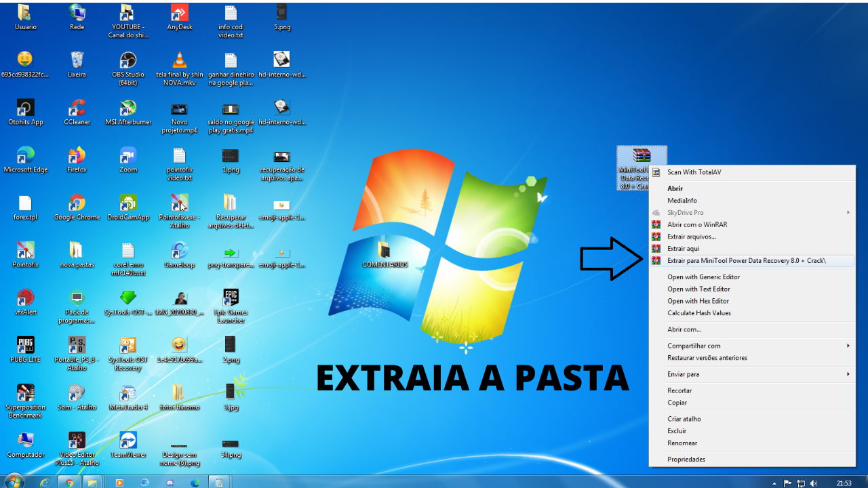
Task: Click the Epic Games Launcher icon
Action: [x=231, y=306]
